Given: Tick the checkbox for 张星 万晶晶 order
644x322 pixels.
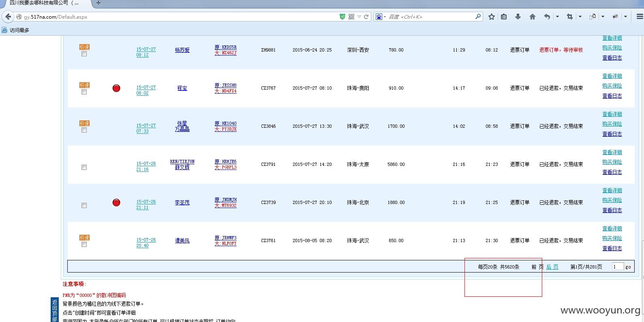Looking at the screenshot, I should pyautogui.click(x=84, y=130).
